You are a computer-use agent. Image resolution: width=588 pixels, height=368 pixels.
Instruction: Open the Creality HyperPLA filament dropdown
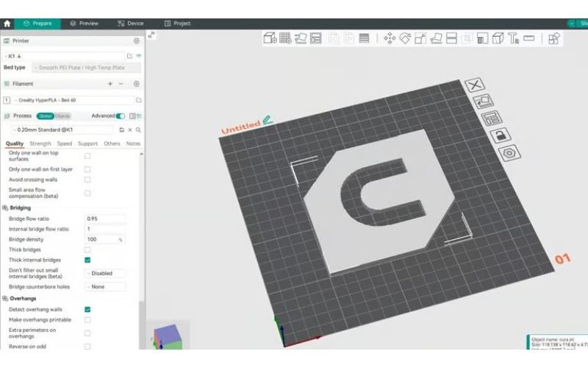(73, 100)
